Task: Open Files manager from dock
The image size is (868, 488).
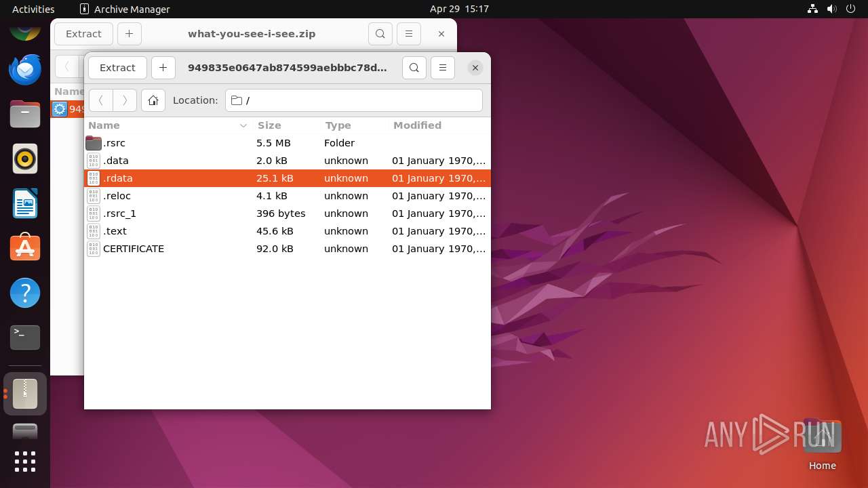Action: (25, 114)
